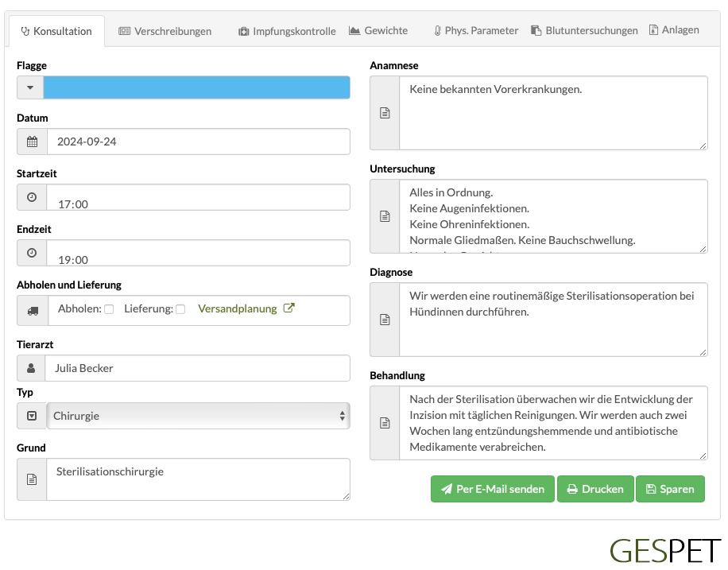
Task: Click the Drucken button
Action: coord(595,489)
